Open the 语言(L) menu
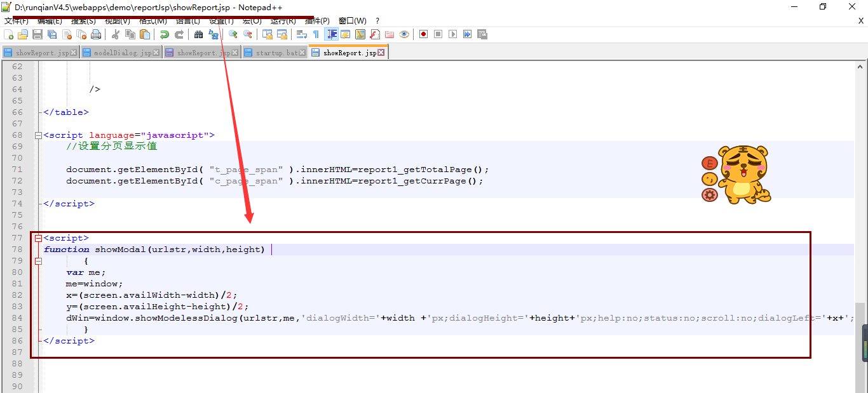Image resolution: width=868 pixels, height=393 pixels. [187, 21]
